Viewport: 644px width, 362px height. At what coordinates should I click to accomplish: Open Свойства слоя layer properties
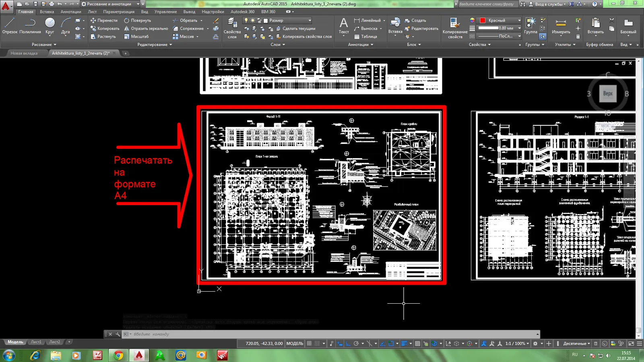click(x=232, y=28)
